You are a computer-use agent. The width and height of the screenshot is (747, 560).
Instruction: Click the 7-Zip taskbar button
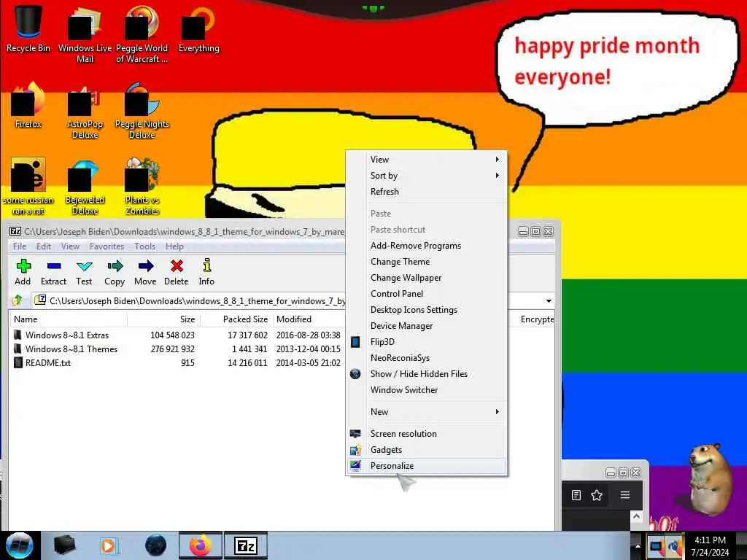(x=246, y=545)
